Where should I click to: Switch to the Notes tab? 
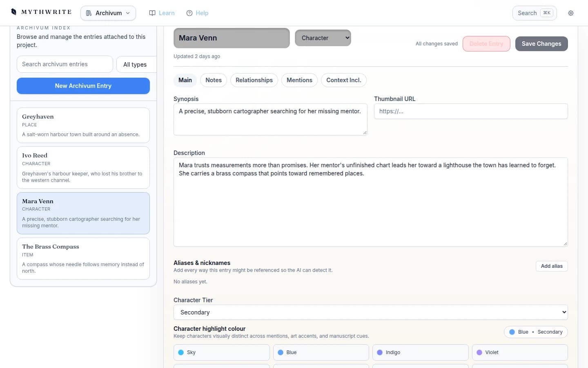214,80
